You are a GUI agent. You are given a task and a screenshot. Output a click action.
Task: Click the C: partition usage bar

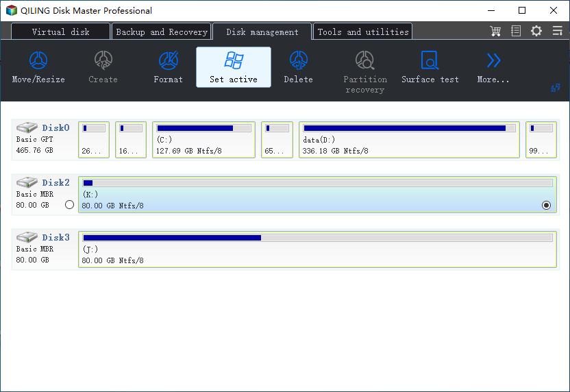coord(204,128)
